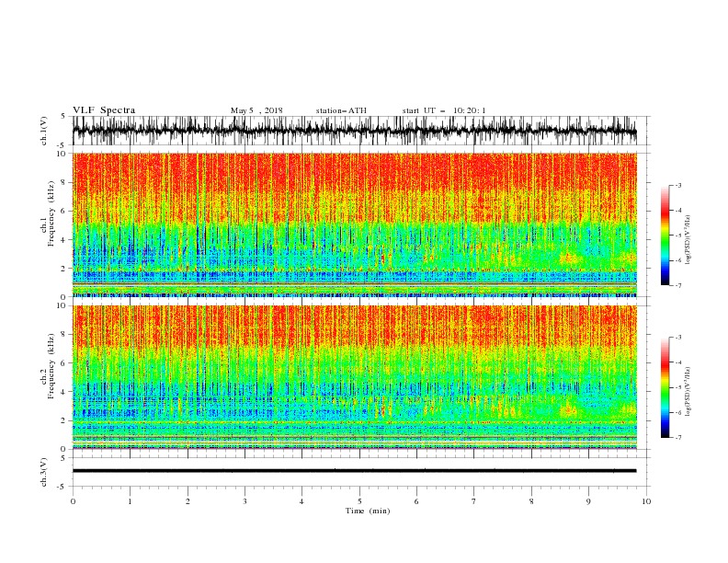Select the "start UT = 10:20:1" text
The height and width of the screenshot is (563, 728).
[x=444, y=110]
